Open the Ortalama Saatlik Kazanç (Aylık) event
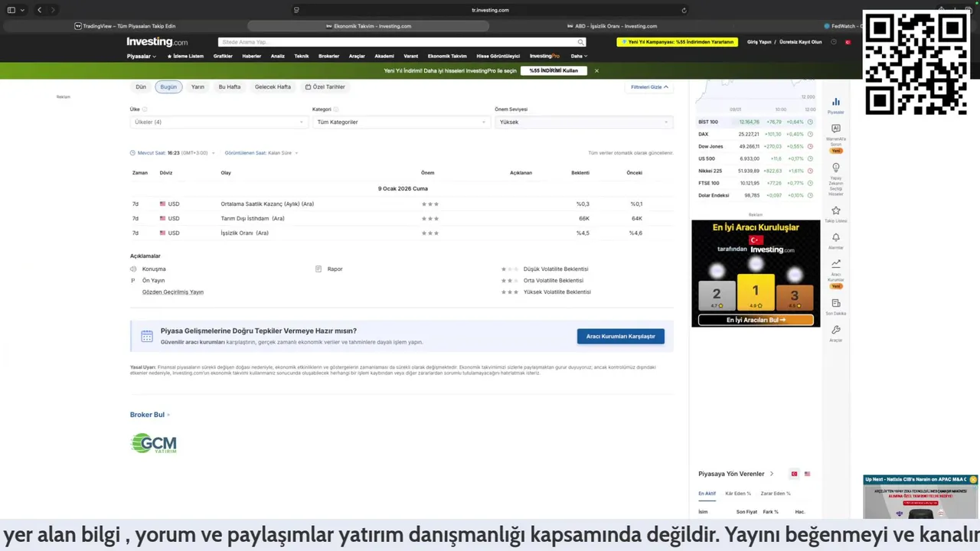The height and width of the screenshot is (551, 980). [267, 204]
